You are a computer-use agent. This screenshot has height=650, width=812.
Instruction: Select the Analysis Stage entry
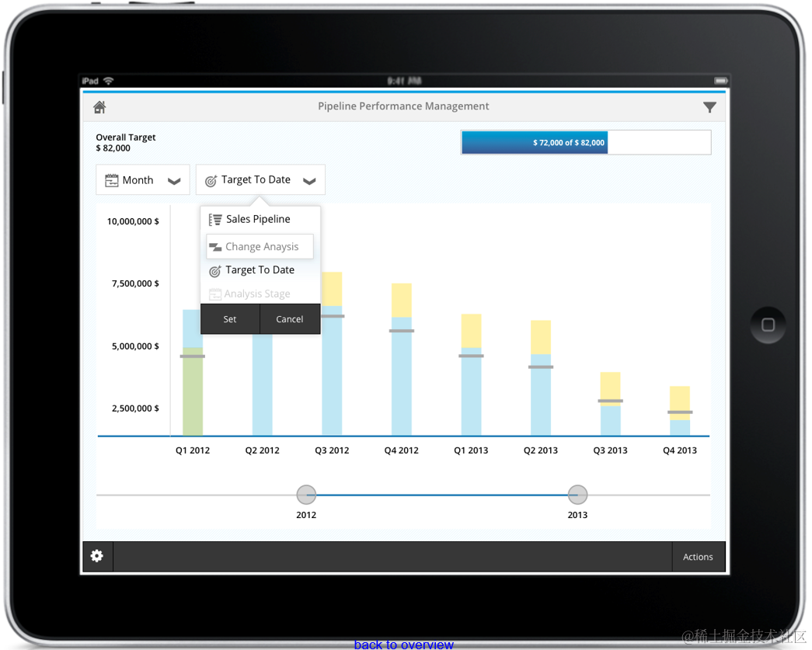coord(260,294)
